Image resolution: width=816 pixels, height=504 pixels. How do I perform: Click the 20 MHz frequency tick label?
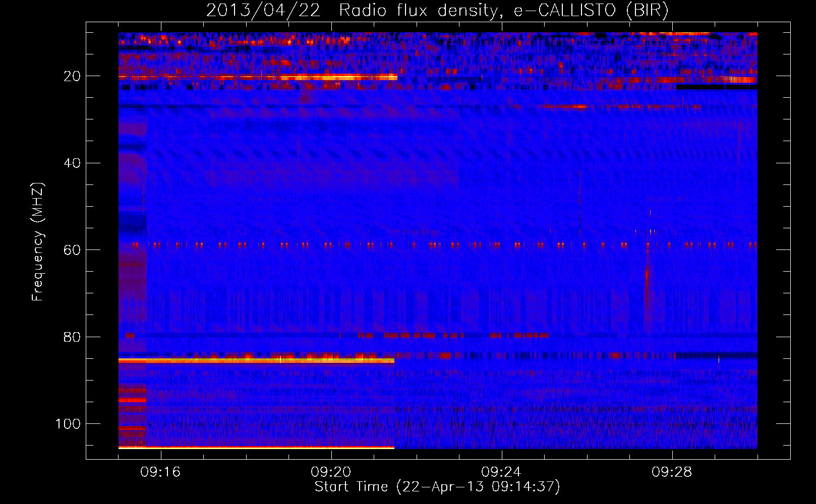[x=72, y=76]
